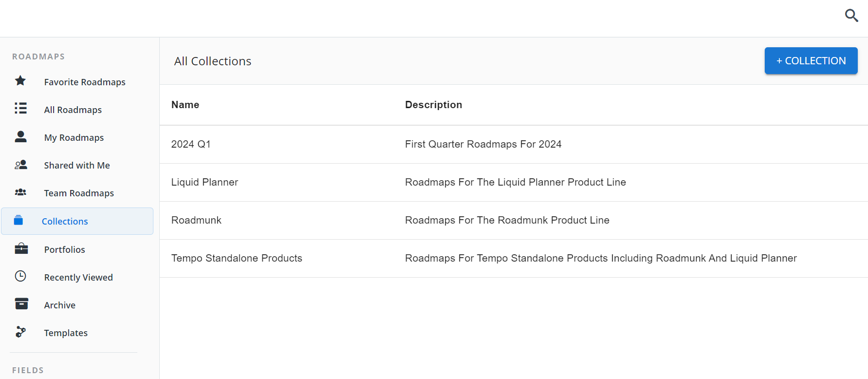The width and height of the screenshot is (868, 379).
Task: Click the All Roadmaps list icon
Action: click(20, 109)
